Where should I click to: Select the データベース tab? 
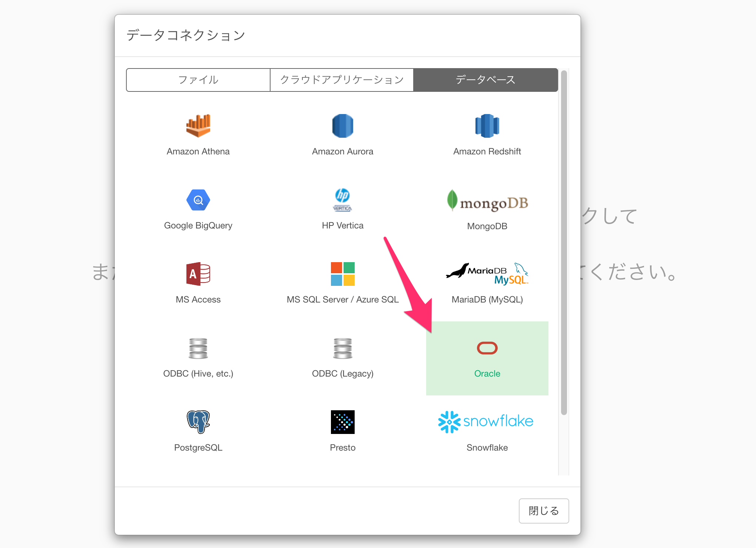point(485,80)
